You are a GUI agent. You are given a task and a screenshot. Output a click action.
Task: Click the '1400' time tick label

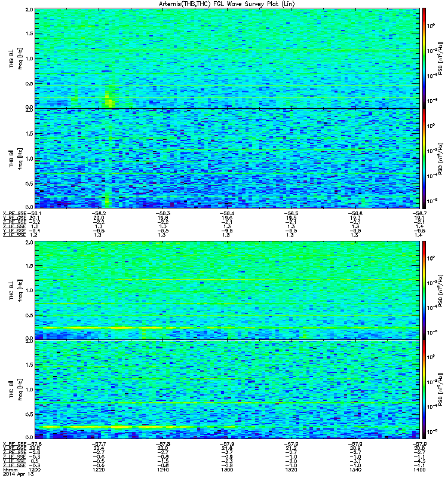[420, 470]
